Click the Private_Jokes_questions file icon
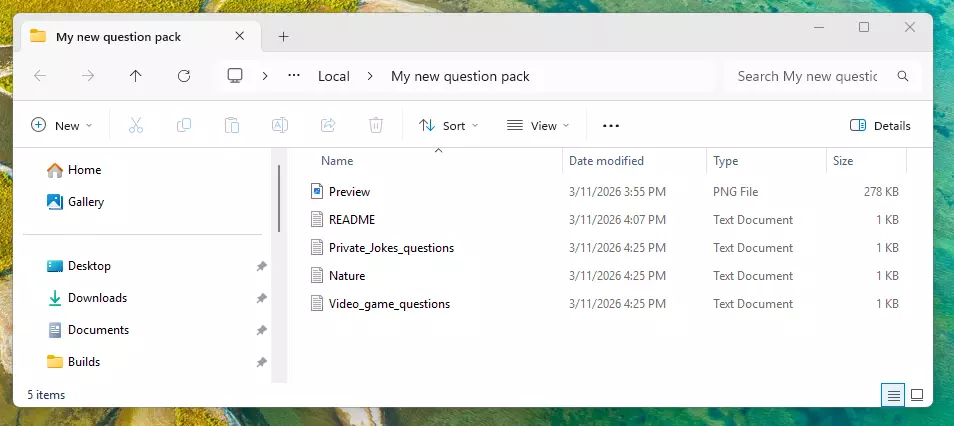The width and height of the screenshot is (954, 426). [x=316, y=248]
